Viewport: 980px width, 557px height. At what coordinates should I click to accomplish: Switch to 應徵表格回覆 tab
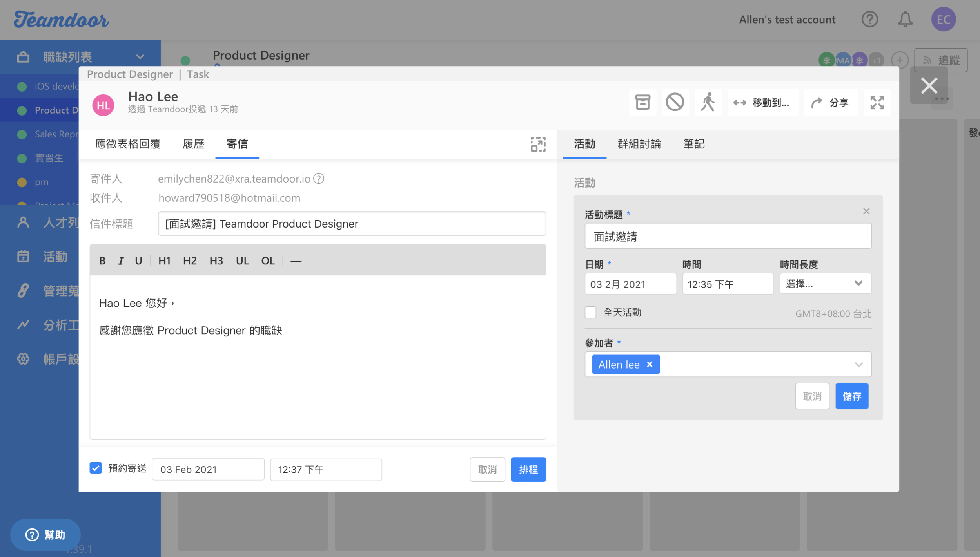coord(128,144)
